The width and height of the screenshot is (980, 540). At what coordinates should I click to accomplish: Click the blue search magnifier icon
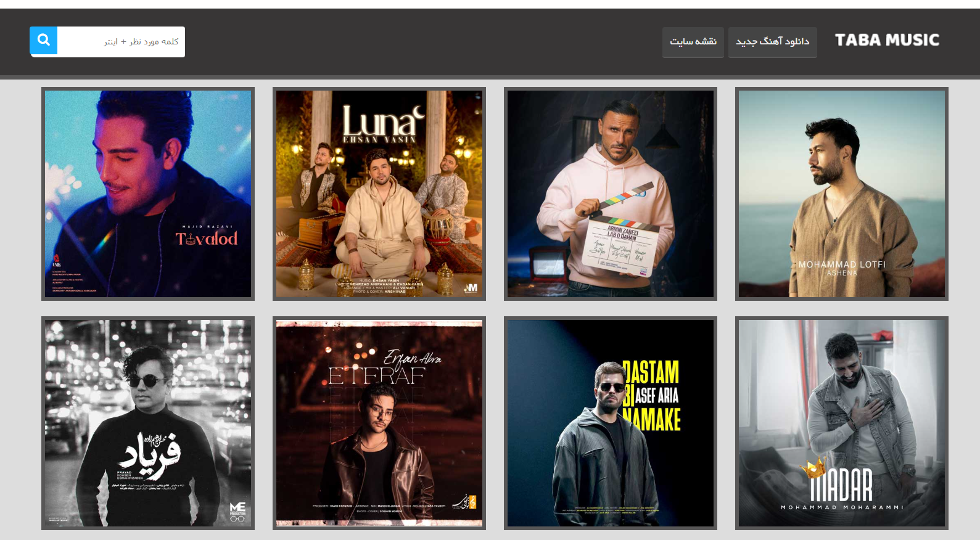pyautogui.click(x=44, y=41)
